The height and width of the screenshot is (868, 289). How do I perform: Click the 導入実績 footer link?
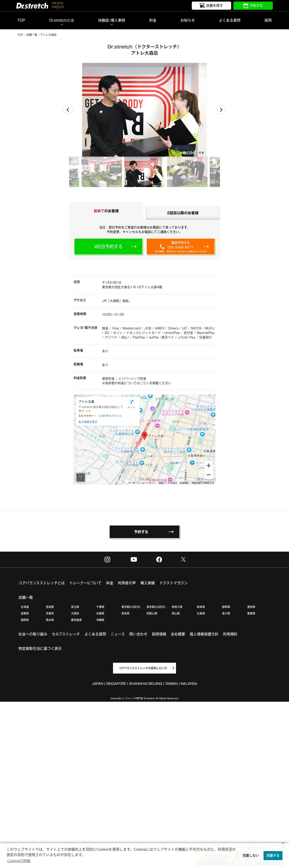pos(147,583)
